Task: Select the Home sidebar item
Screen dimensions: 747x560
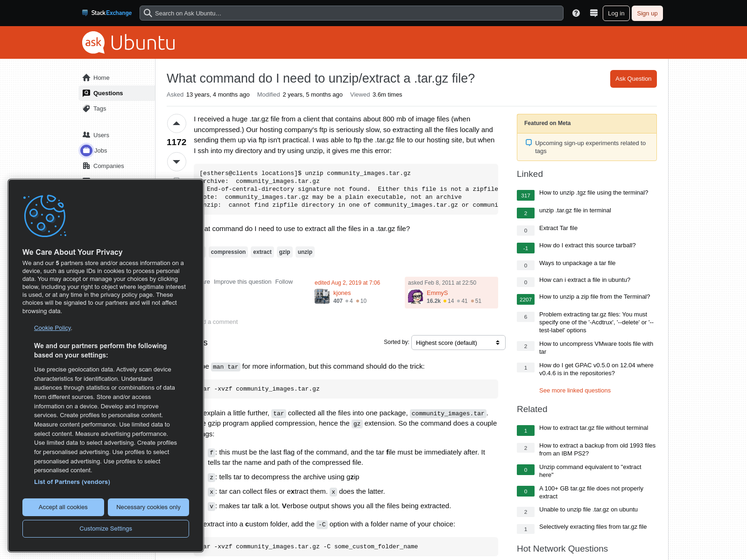Action: (x=117, y=77)
